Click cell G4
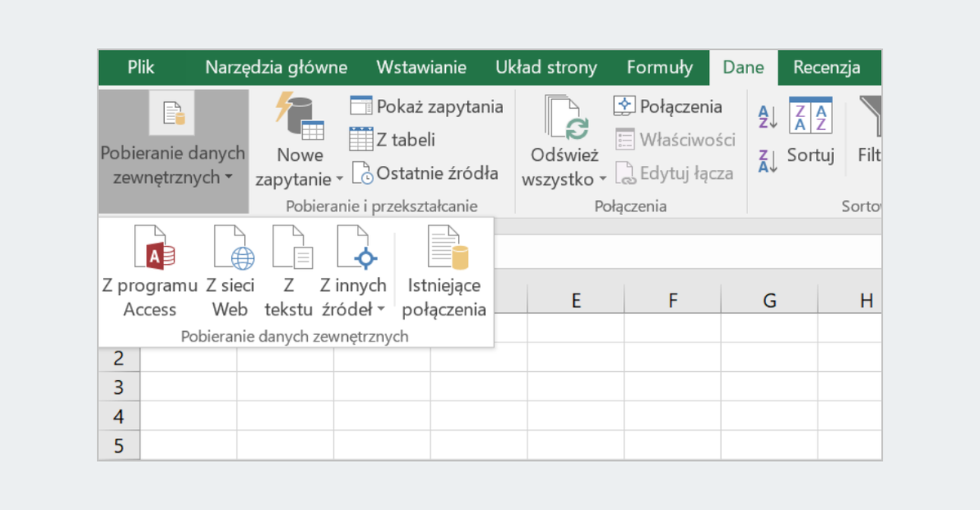This screenshot has width=980, height=510. tap(769, 417)
